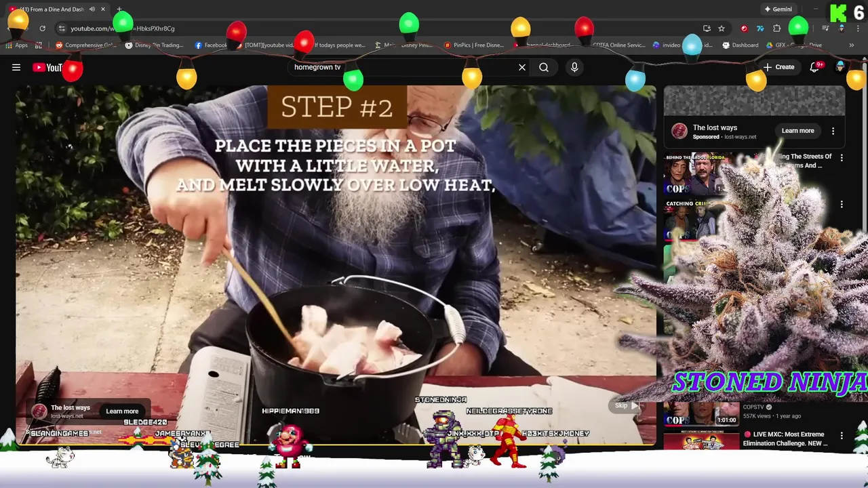Open The lost ways sidebar advertiser logo
The image size is (868, 488).
[679, 131]
